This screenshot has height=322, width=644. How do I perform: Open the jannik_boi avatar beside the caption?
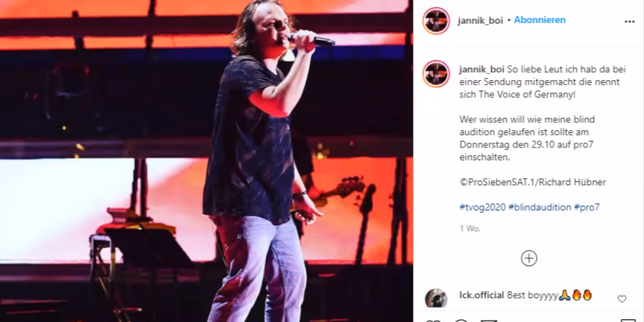coord(436,74)
